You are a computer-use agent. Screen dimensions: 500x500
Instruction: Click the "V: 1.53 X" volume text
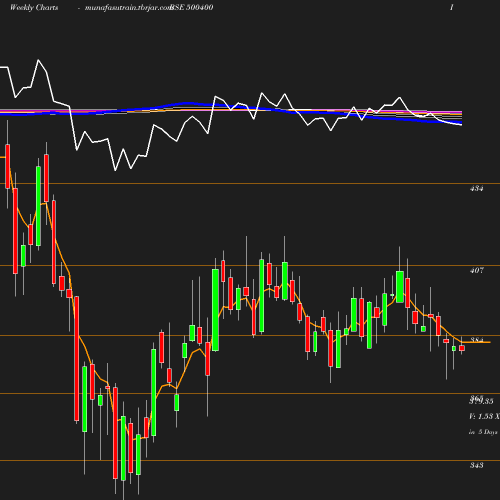click(484, 416)
